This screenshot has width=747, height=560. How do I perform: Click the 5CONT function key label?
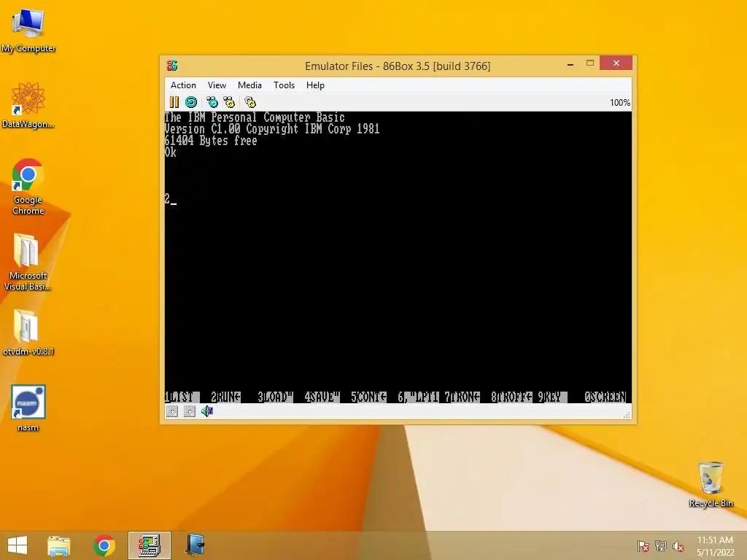pos(368,397)
